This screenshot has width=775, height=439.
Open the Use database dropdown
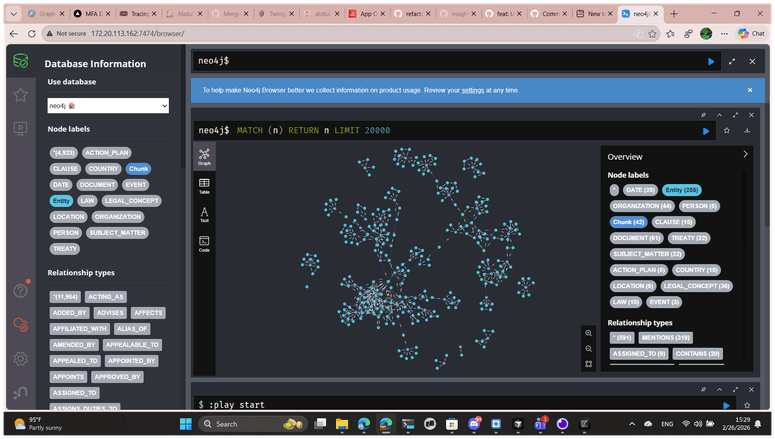[108, 106]
